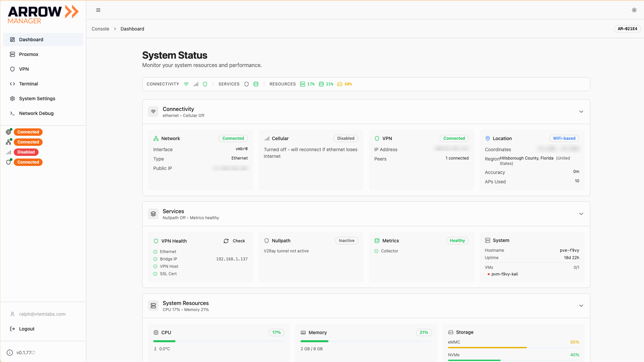
Task: Click the cellular signal icon in status bar
Action: (196, 84)
